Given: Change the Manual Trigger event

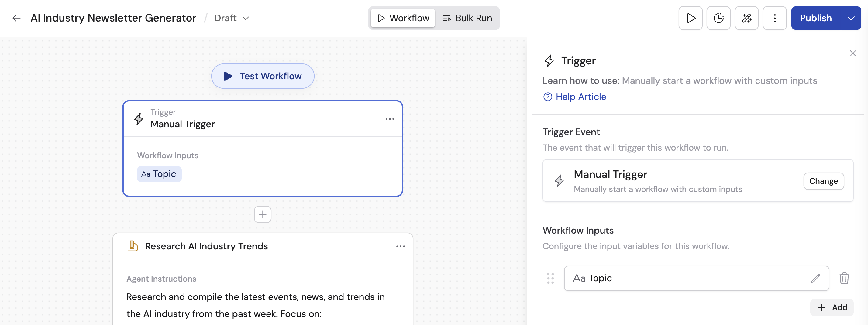Looking at the screenshot, I should click(x=824, y=181).
